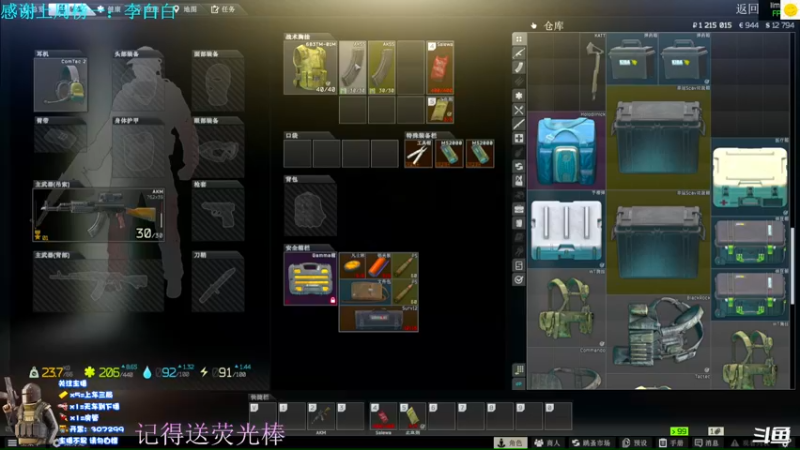Select the white grenade case in stash
This screenshot has width=800, height=450.
pyautogui.click(x=566, y=230)
